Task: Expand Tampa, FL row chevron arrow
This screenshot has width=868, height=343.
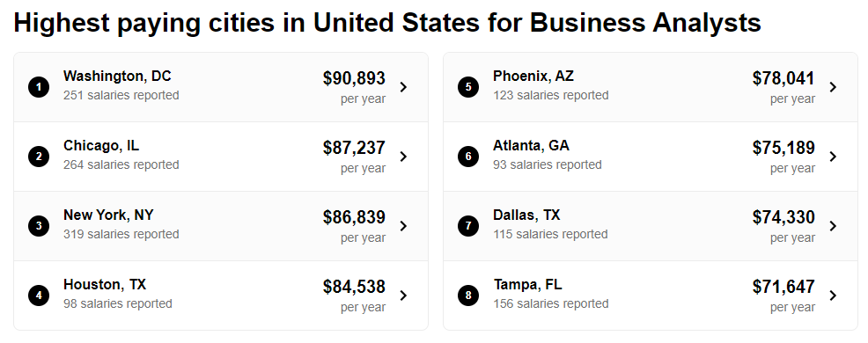Action: pyautogui.click(x=833, y=296)
